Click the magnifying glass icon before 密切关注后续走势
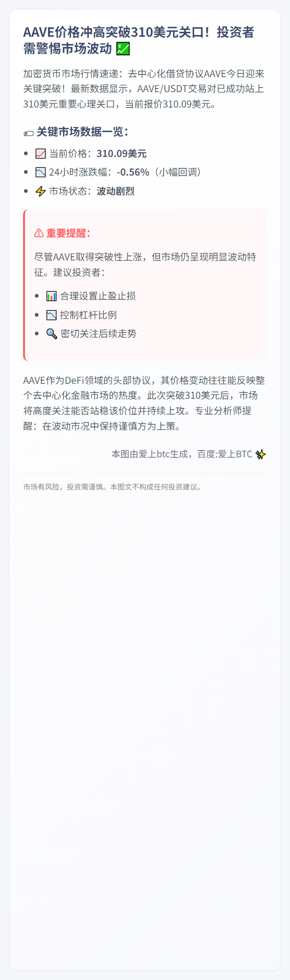Screen dimensions: 290x980 click(52, 334)
